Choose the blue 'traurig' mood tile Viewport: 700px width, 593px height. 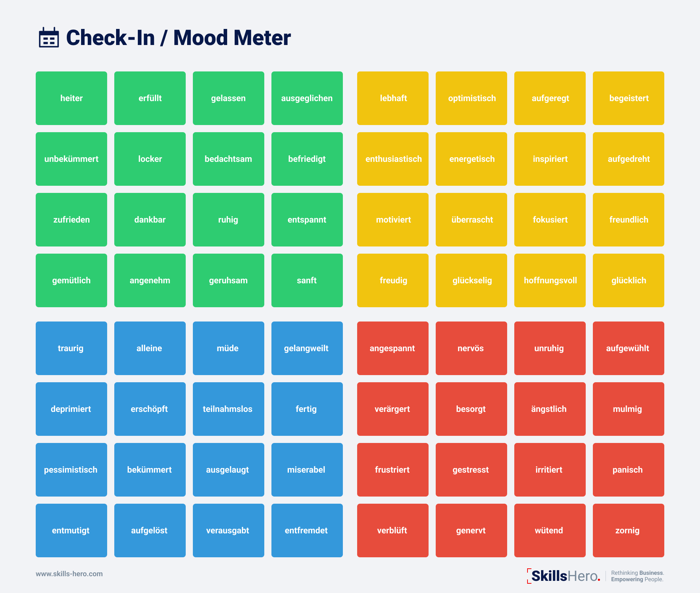pyautogui.click(x=71, y=348)
